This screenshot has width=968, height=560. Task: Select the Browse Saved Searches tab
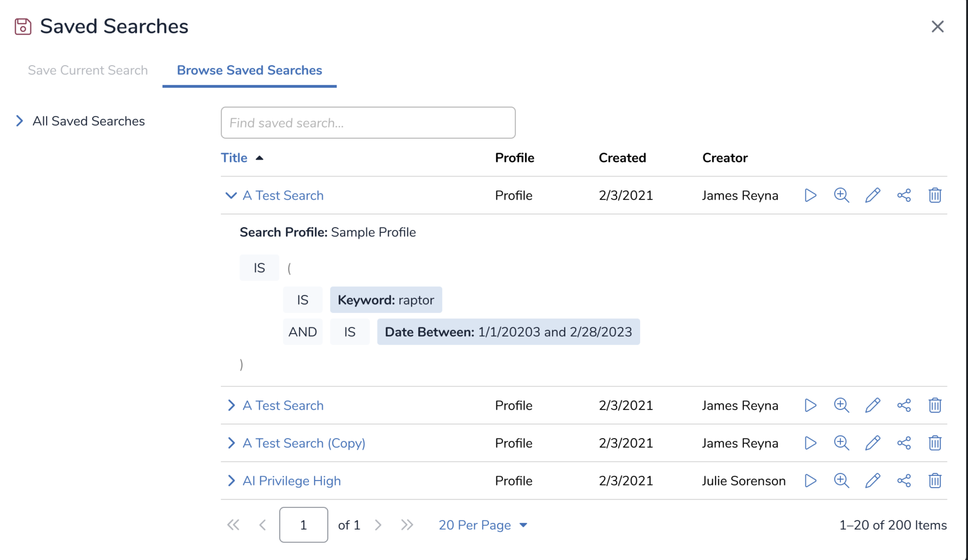pos(249,70)
